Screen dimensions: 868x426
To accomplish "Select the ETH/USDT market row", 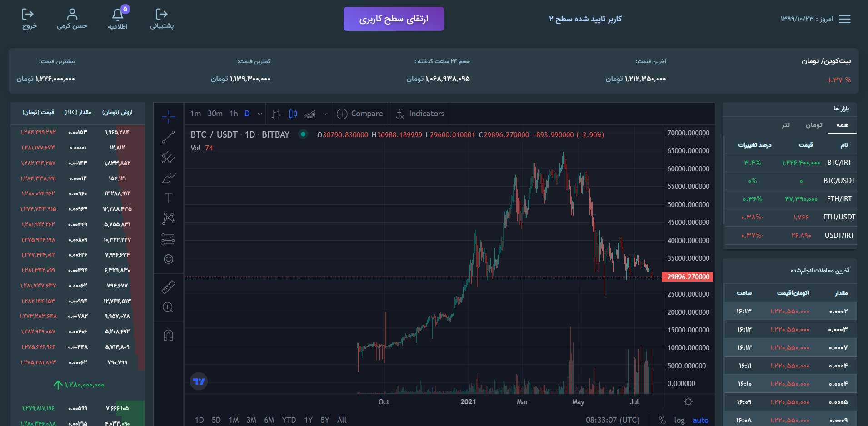I will pos(791,217).
